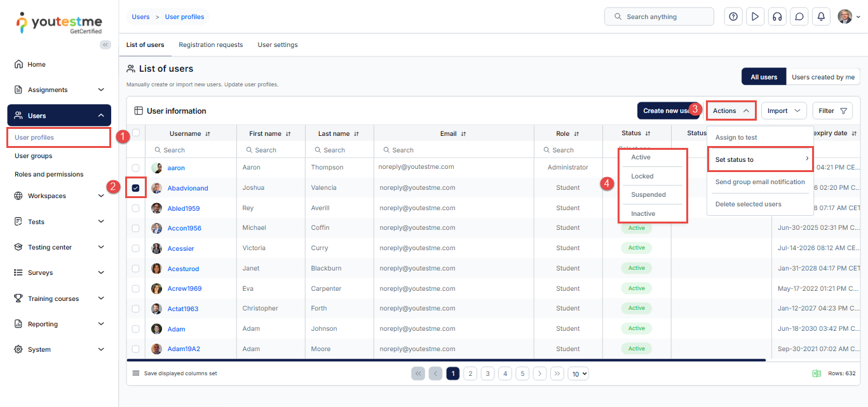Open the chat messages icon
This screenshot has height=407, width=868.
(799, 17)
